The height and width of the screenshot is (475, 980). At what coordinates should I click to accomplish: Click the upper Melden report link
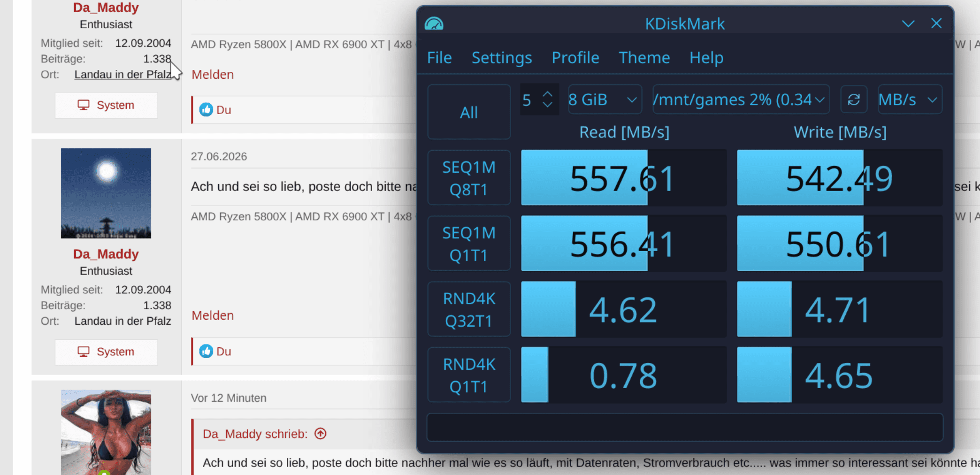213,75
